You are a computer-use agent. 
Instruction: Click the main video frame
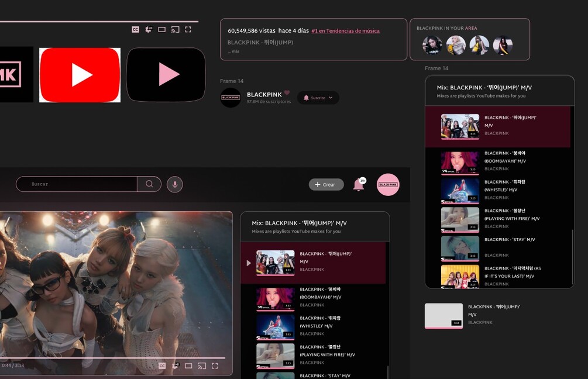coord(116,293)
